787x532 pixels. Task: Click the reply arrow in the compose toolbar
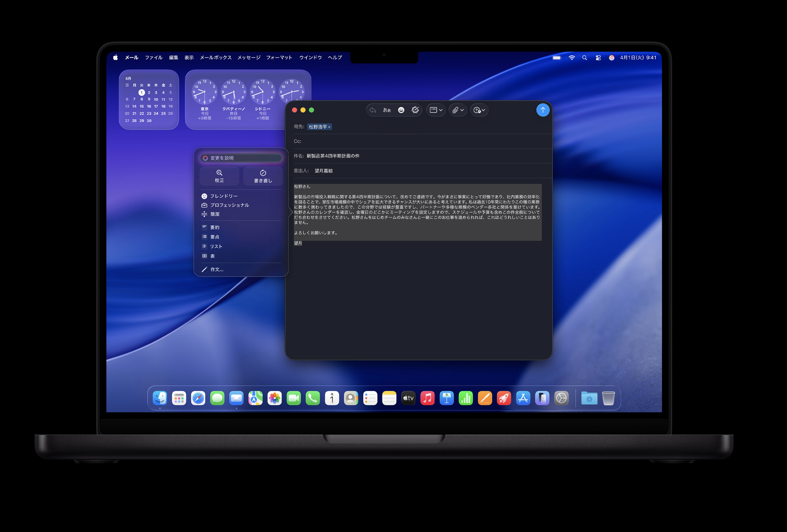coord(373,110)
